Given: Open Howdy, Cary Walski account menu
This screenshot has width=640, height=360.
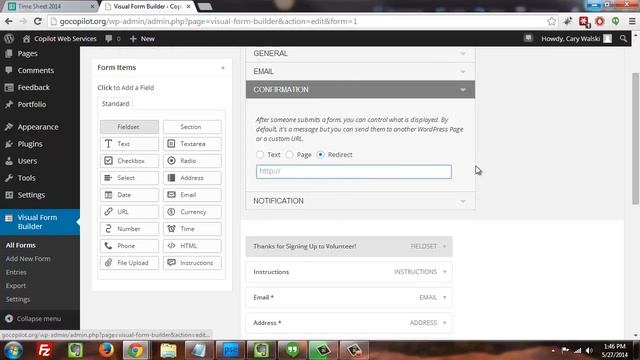Looking at the screenshot, I should coord(576,39).
